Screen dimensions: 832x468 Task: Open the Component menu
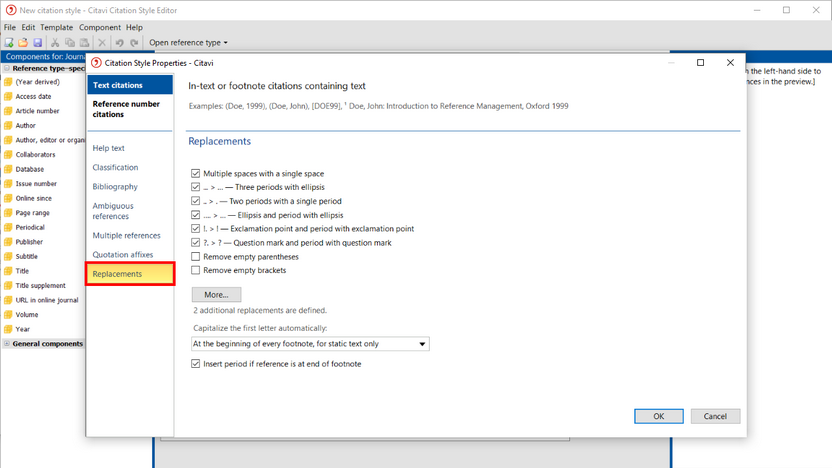point(100,27)
